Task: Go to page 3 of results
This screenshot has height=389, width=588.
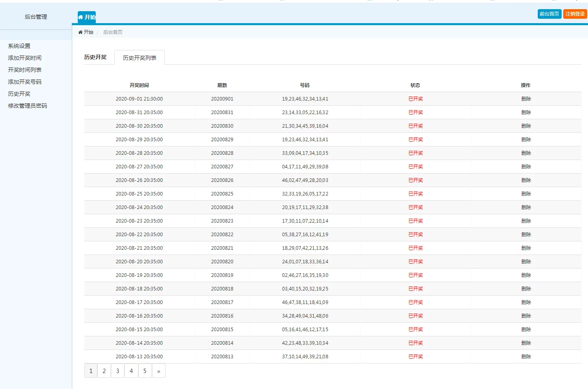Action: [118, 371]
